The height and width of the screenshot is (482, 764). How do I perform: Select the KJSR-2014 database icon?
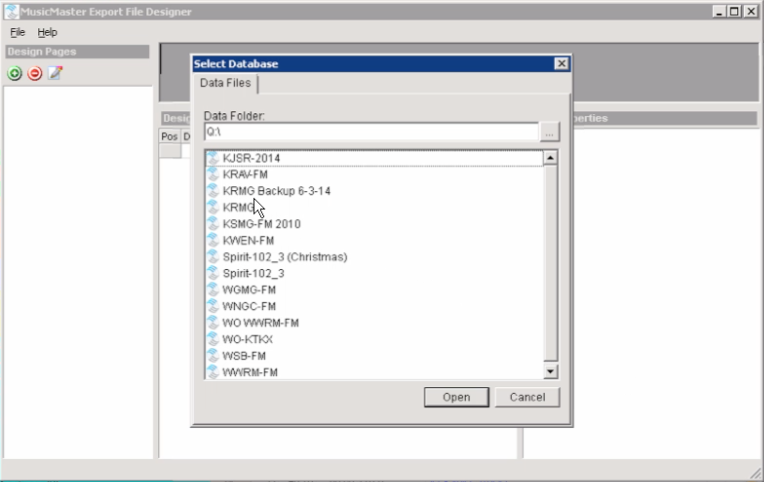pyautogui.click(x=213, y=158)
